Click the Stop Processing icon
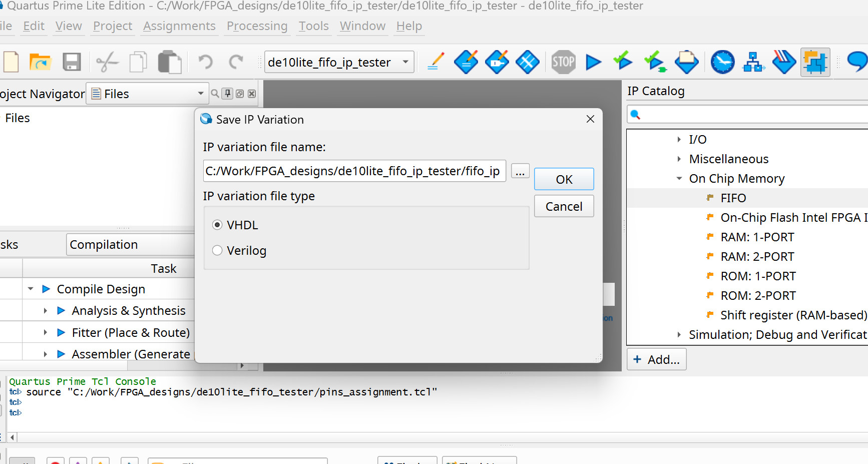This screenshot has height=464, width=868. point(563,62)
